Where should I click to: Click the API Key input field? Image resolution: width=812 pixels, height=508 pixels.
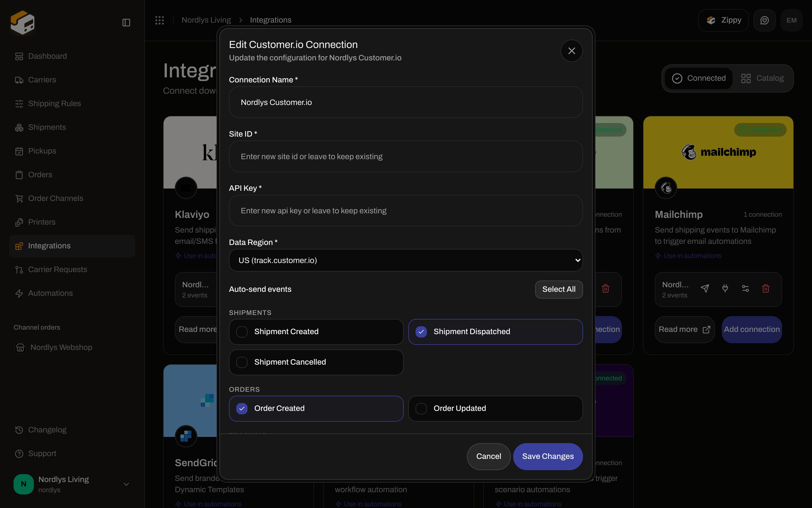[406, 211]
